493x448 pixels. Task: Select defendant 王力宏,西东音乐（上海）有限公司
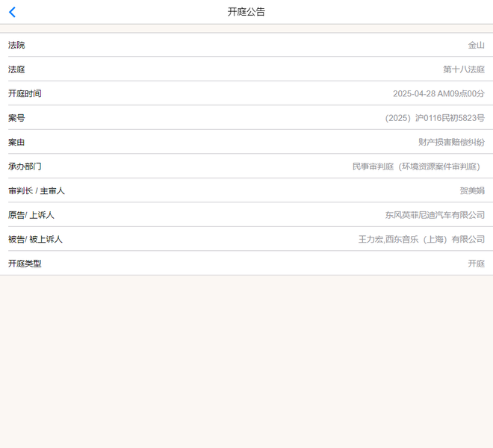tap(421, 239)
